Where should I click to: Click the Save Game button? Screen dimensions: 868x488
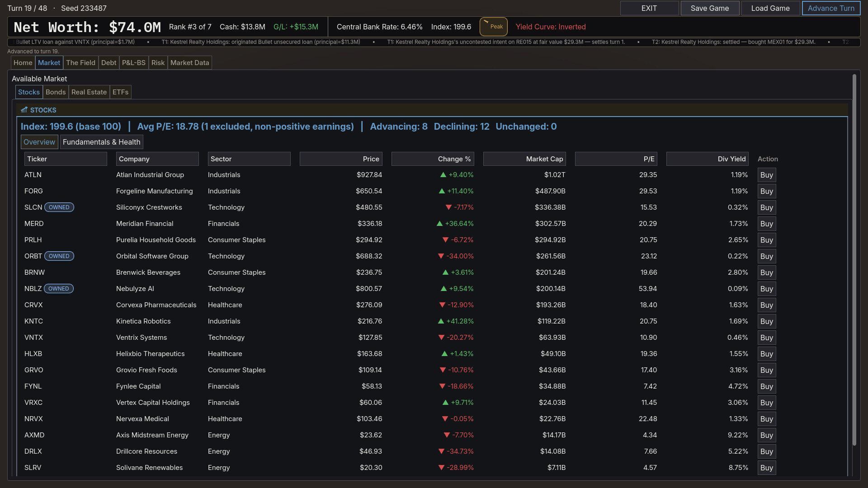(710, 8)
